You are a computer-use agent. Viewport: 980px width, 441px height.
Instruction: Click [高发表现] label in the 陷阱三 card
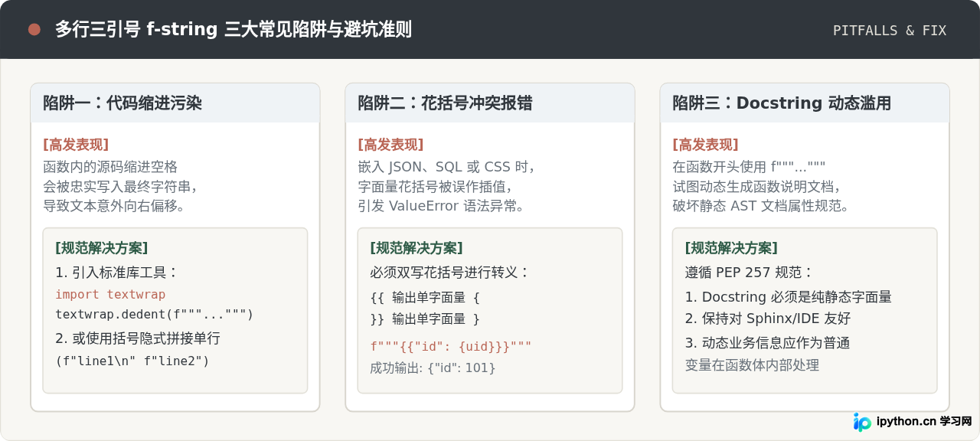(x=705, y=145)
